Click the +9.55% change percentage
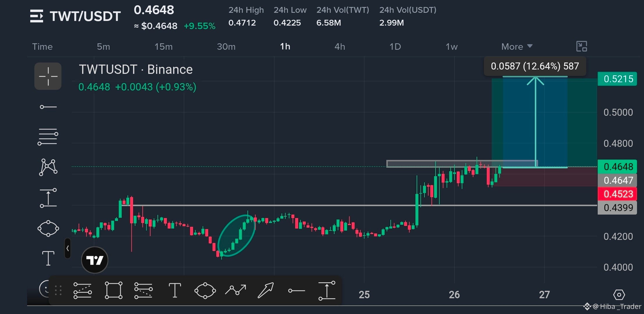644x314 pixels. 200,26
